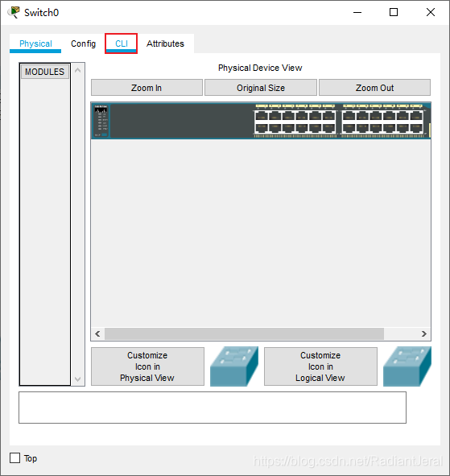Image resolution: width=450 pixels, height=476 pixels.
Task: Click the Zoom Out button
Action: (x=374, y=88)
